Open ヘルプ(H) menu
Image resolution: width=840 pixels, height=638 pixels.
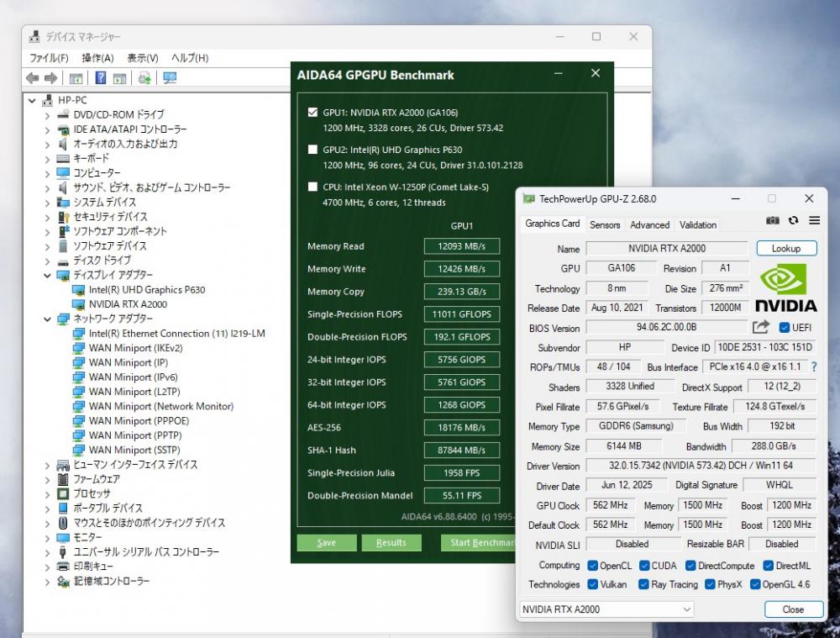coord(190,58)
